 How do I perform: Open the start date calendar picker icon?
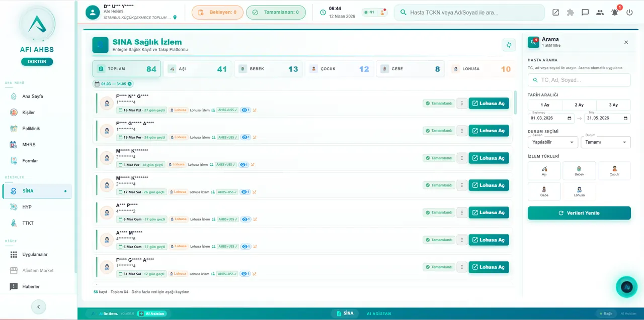click(570, 119)
